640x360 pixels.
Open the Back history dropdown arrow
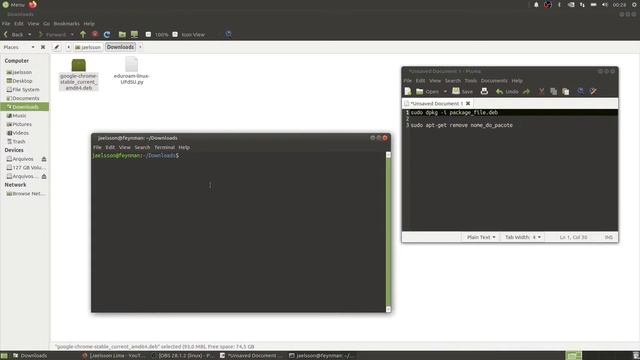tap(29, 35)
